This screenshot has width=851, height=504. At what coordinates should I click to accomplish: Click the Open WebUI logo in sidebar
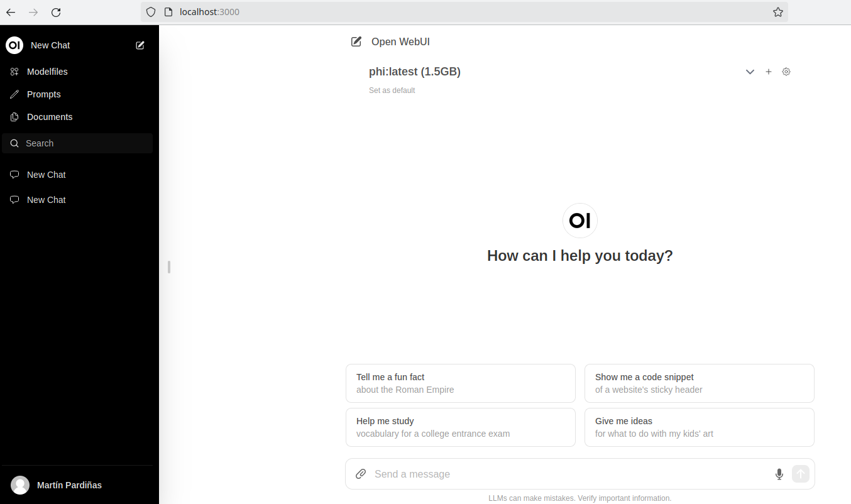[x=14, y=45]
